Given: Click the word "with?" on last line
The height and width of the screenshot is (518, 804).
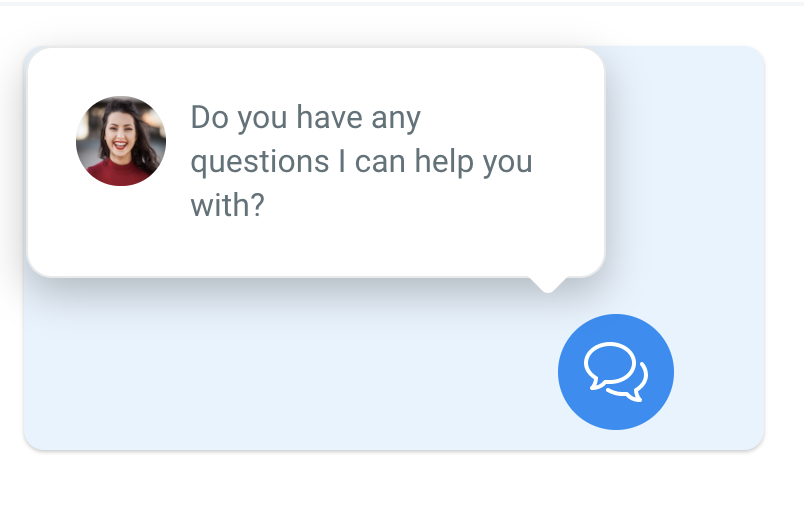Looking at the screenshot, I should point(228,205).
